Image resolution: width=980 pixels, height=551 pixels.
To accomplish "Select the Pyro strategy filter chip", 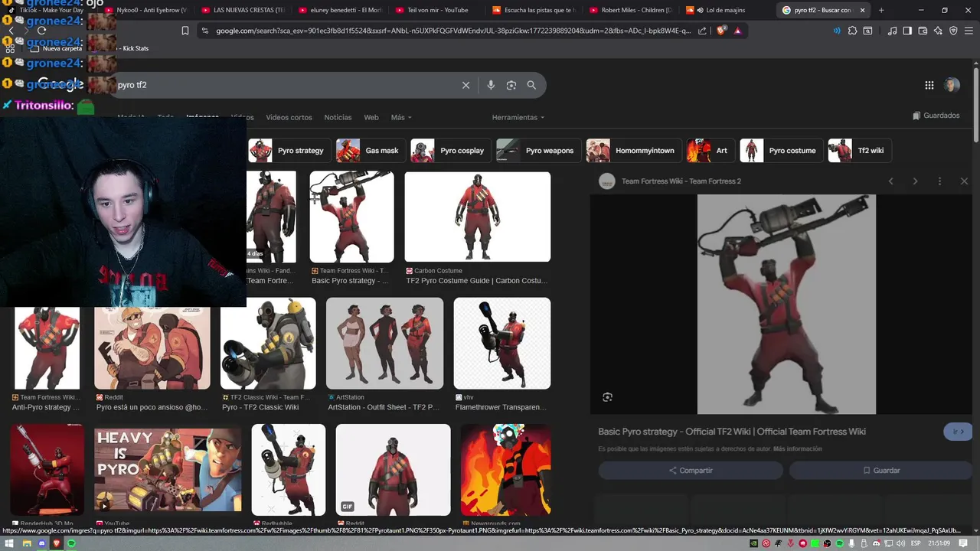I will pyautogui.click(x=289, y=151).
